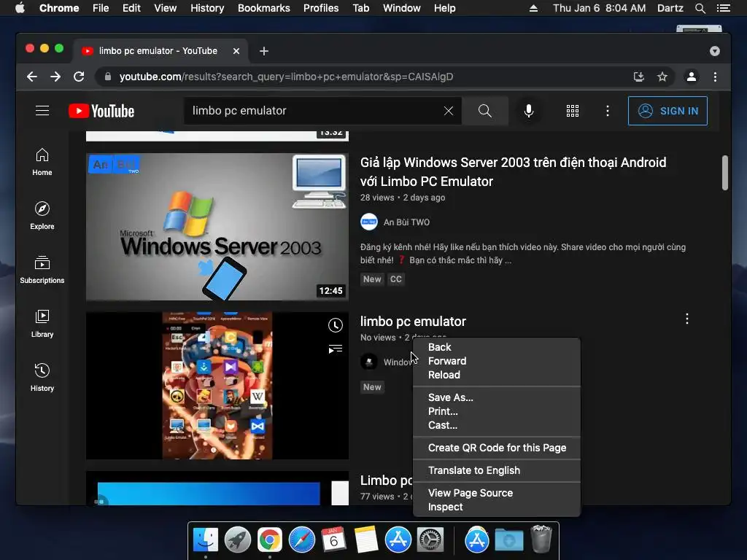Start voice search with the microphone icon

[x=529, y=111]
